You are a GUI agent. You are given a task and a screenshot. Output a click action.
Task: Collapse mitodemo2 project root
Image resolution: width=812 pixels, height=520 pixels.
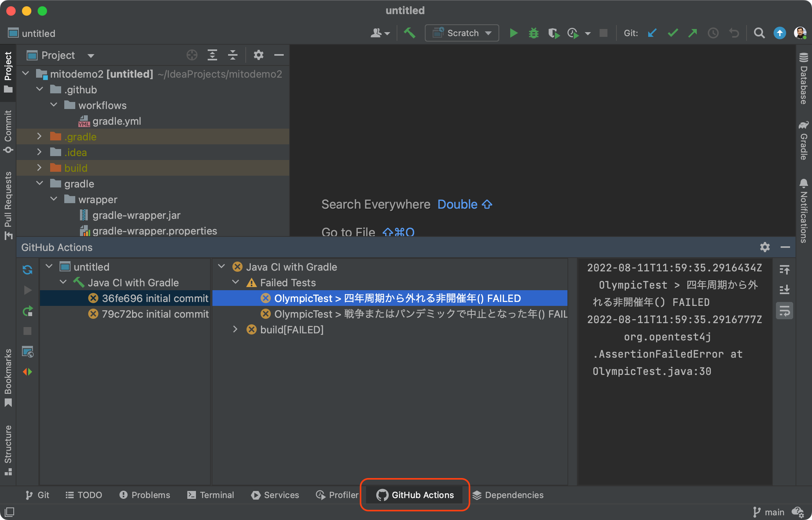point(26,74)
